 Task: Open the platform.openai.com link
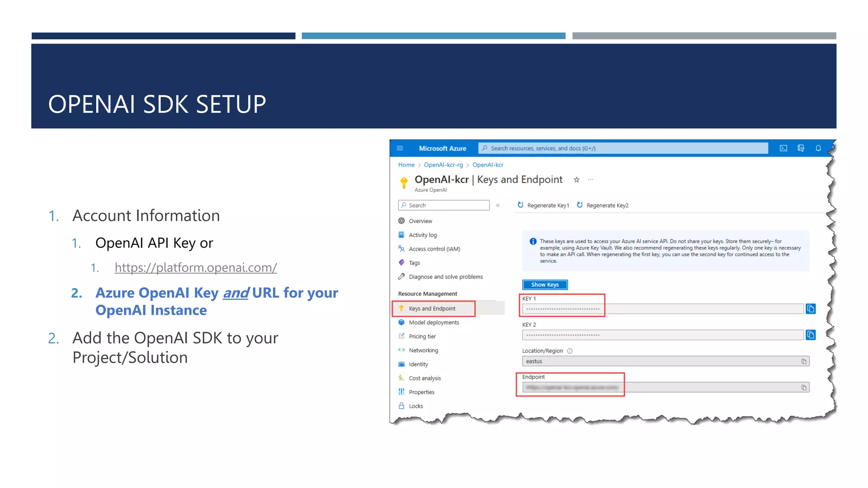[x=195, y=268]
